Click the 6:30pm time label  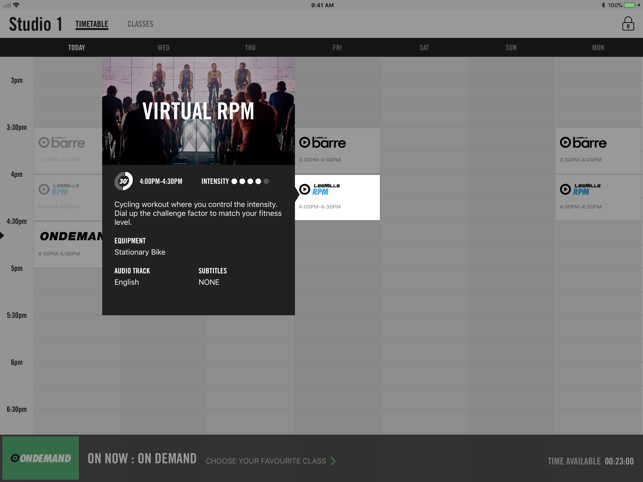coord(16,409)
